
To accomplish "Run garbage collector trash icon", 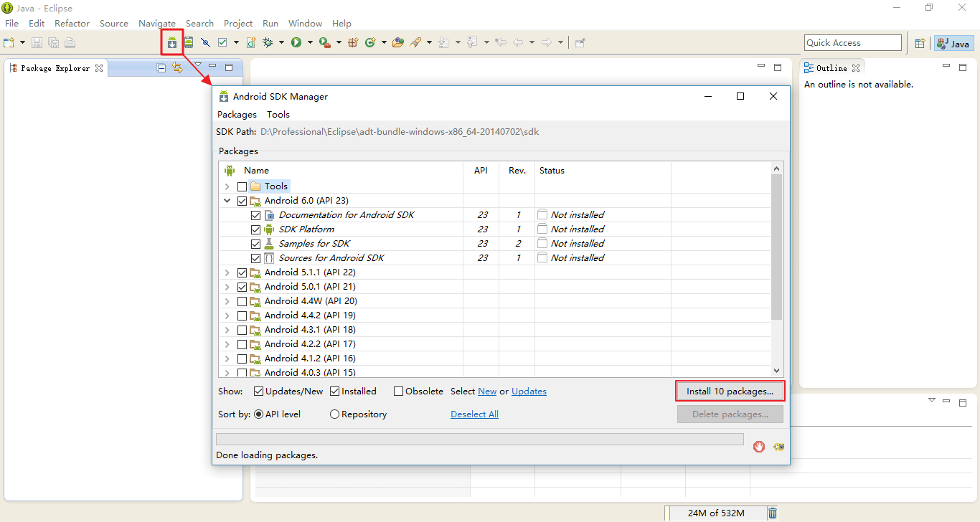I will pos(773,513).
